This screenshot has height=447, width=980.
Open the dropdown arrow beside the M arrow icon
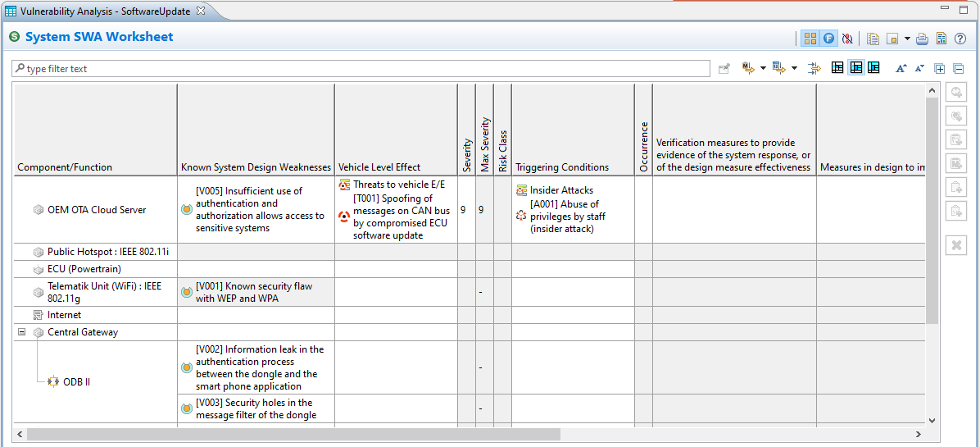[x=763, y=69]
